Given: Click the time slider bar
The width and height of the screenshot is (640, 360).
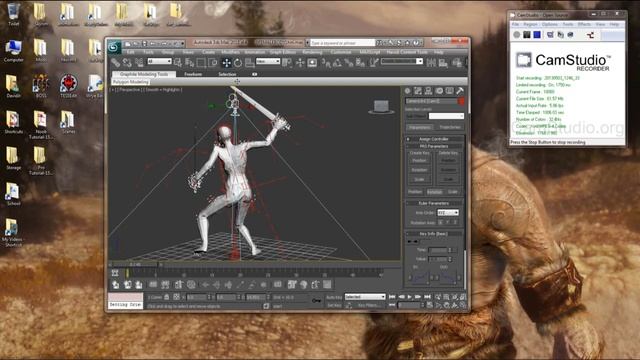Looking at the screenshot, I should [x=135, y=265].
